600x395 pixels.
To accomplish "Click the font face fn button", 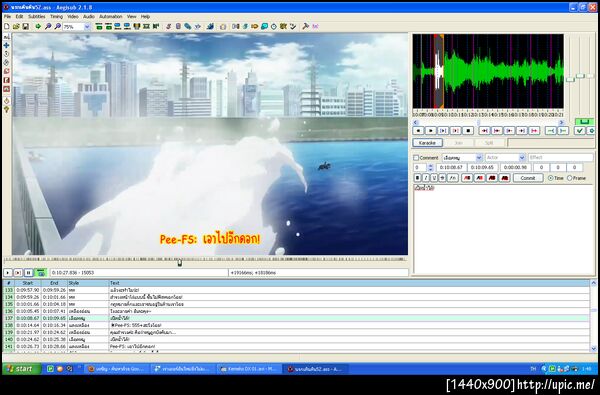I will 453,178.
